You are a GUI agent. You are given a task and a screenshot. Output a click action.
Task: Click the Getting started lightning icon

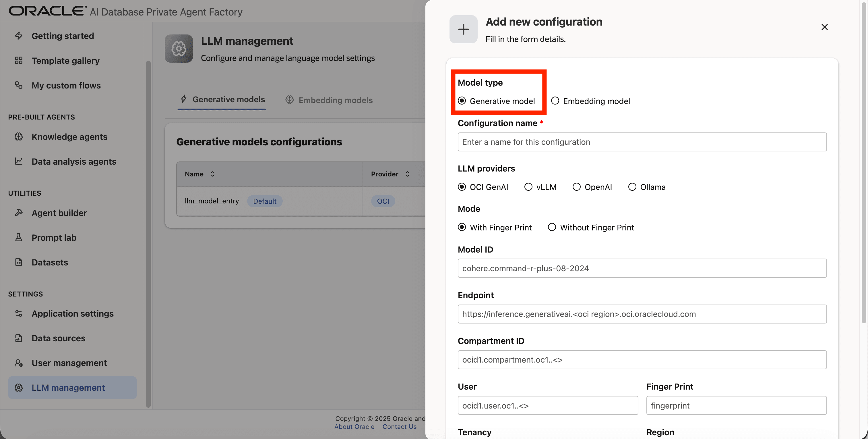tap(19, 36)
